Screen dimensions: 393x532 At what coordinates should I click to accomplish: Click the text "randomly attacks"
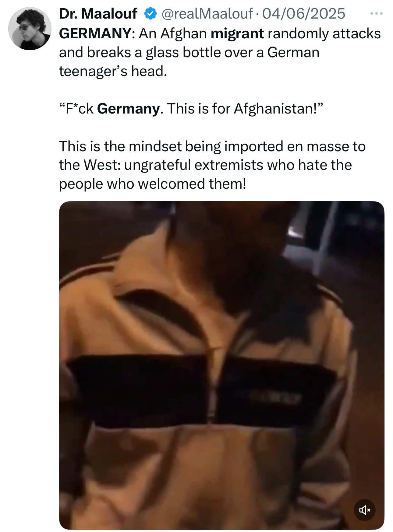tap(324, 33)
